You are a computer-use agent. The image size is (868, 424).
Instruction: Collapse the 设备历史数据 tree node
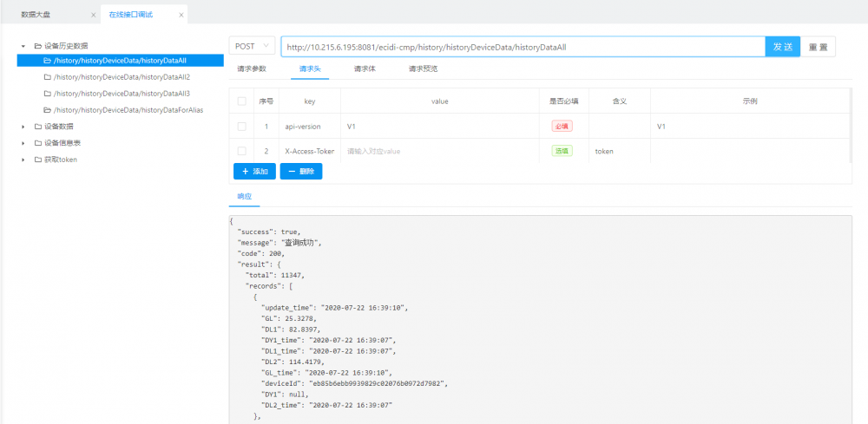tap(24, 45)
